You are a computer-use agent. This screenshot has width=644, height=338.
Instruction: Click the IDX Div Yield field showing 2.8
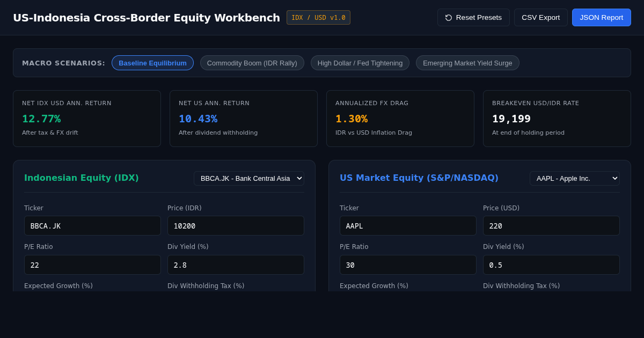coord(236,265)
